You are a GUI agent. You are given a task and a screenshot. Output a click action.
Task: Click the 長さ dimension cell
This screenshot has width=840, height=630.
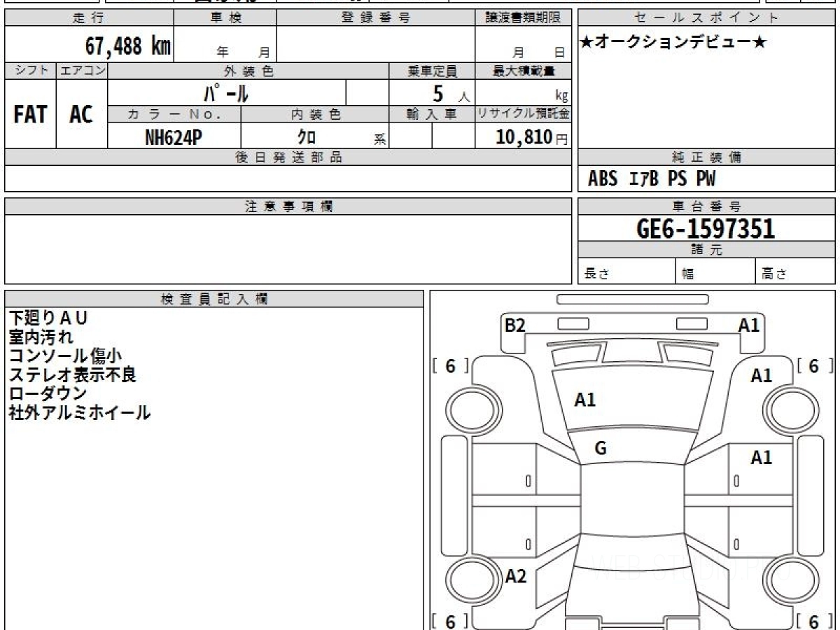tap(627, 272)
